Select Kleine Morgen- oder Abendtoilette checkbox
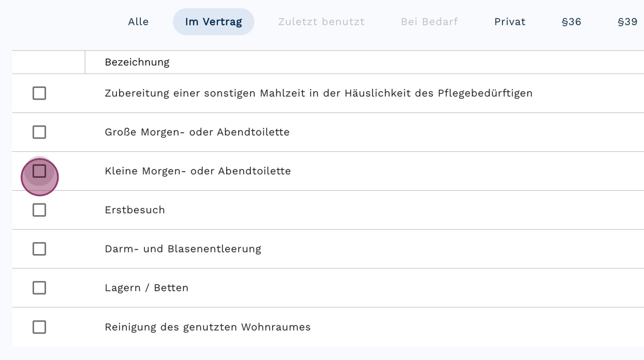Viewport: 644px width, 360px height. tap(39, 171)
